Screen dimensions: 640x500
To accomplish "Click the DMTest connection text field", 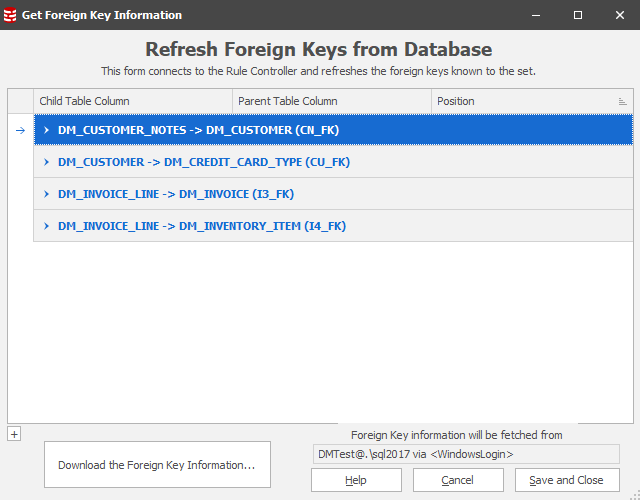I will (x=465, y=454).
